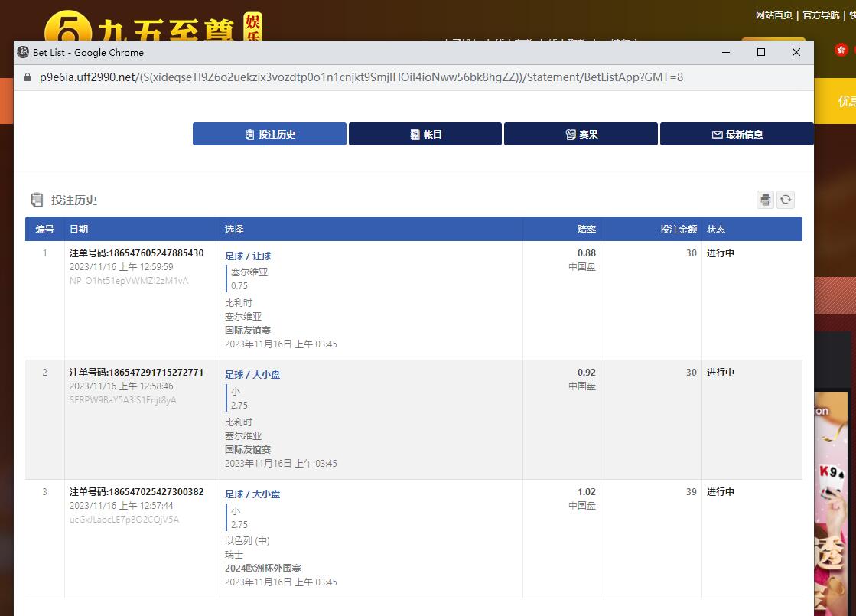Screen dimensions: 856x616
Task: Click 足球 / 大小盘 link in row 3
Action: 252,494
